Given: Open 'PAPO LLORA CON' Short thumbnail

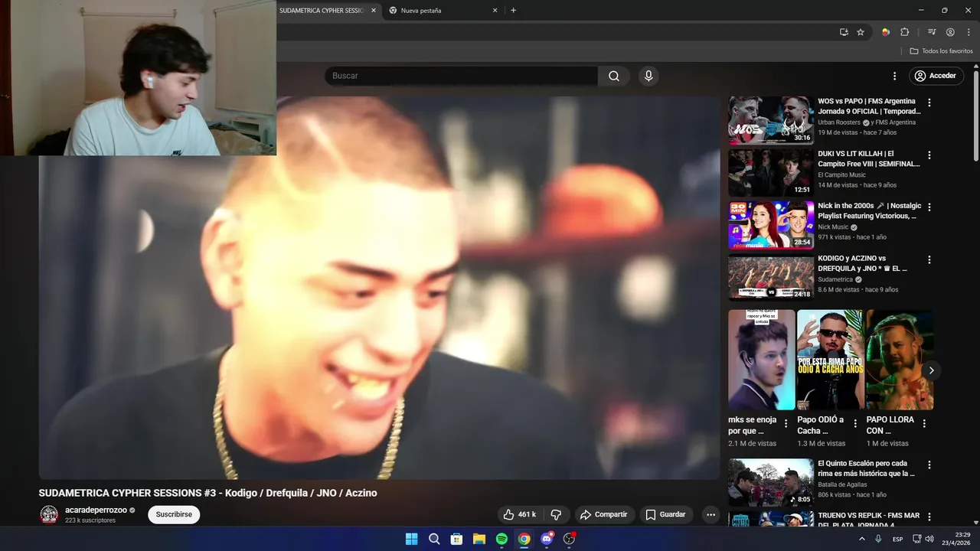Looking at the screenshot, I should pyautogui.click(x=900, y=360).
